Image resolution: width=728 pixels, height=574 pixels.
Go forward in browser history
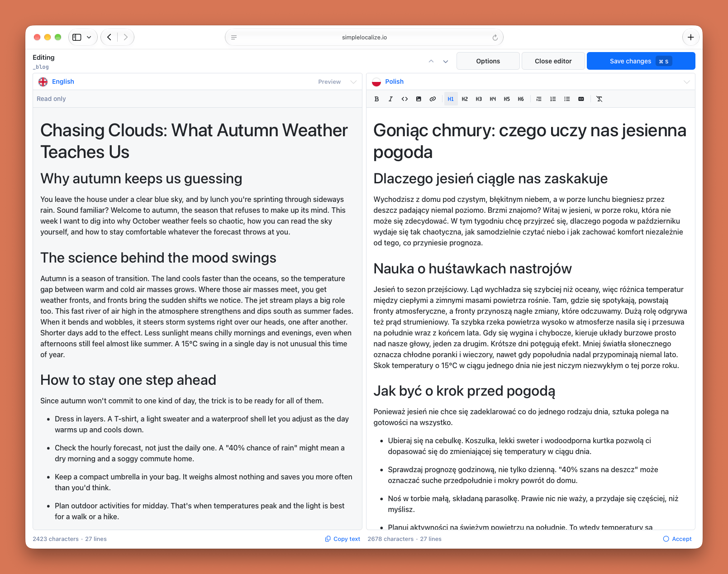click(x=126, y=37)
